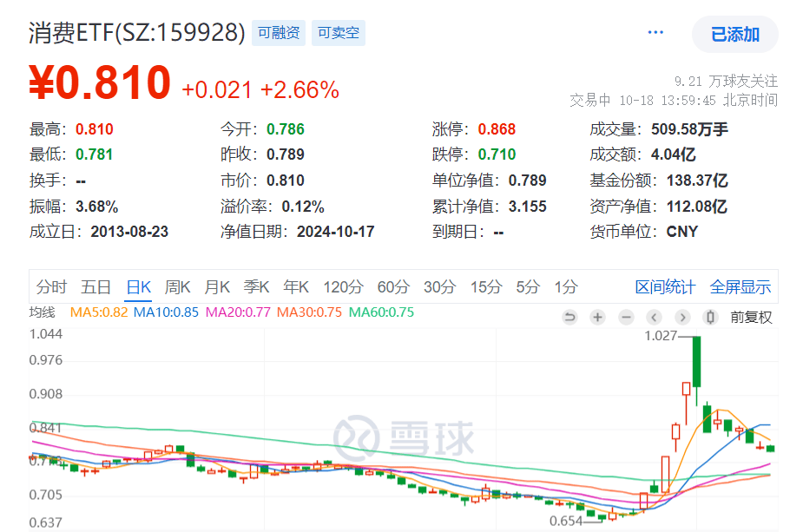Image resolution: width=803 pixels, height=532 pixels.
Task: Zoom out of the chart with minus icon
Action: (625, 318)
